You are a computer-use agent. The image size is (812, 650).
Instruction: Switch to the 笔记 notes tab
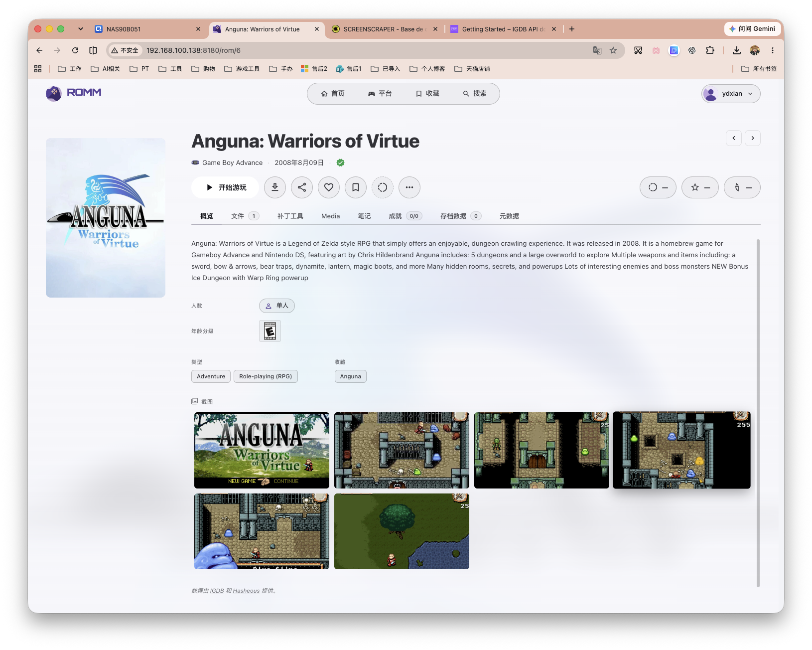[365, 216]
